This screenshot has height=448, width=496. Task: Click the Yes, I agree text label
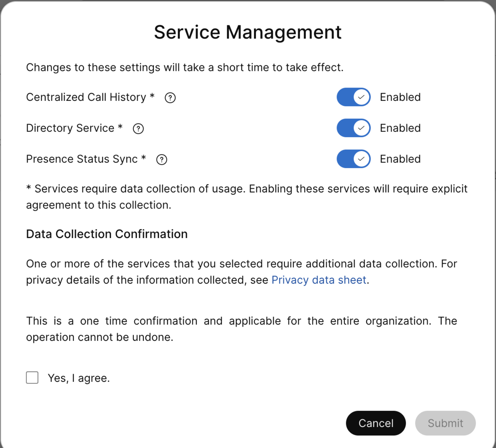click(79, 378)
